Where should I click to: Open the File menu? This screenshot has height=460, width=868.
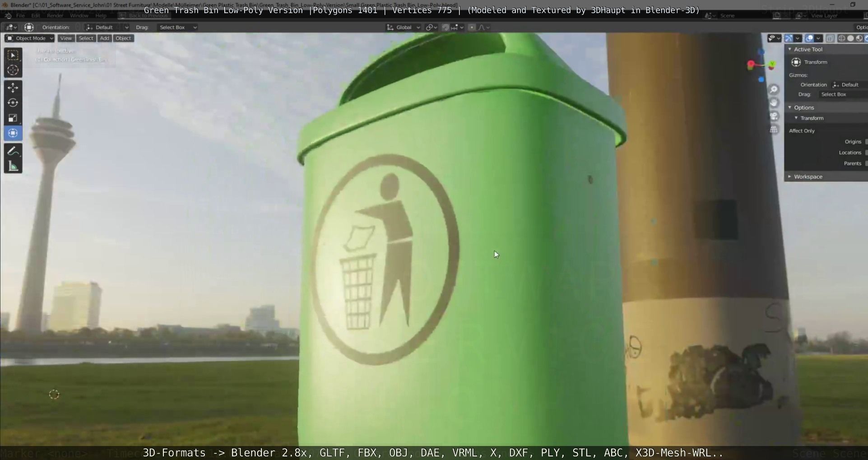(20, 15)
